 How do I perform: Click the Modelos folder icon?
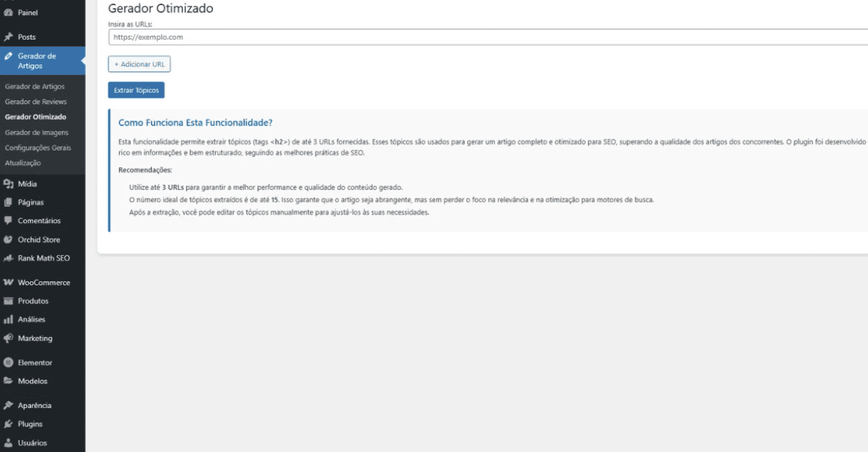pos(9,381)
